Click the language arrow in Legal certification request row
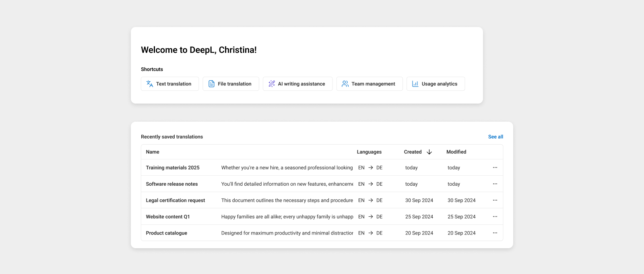Image resolution: width=644 pixels, height=274 pixels. [371, 200]
